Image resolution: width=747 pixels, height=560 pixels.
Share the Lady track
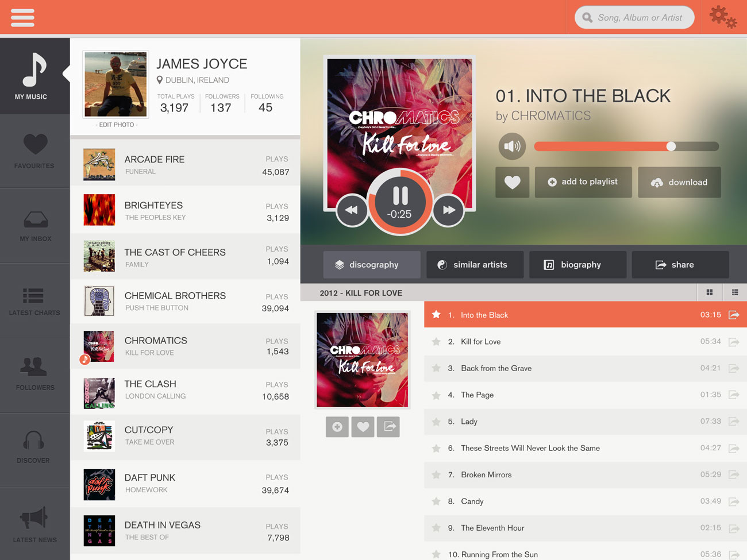coord(734,422)
